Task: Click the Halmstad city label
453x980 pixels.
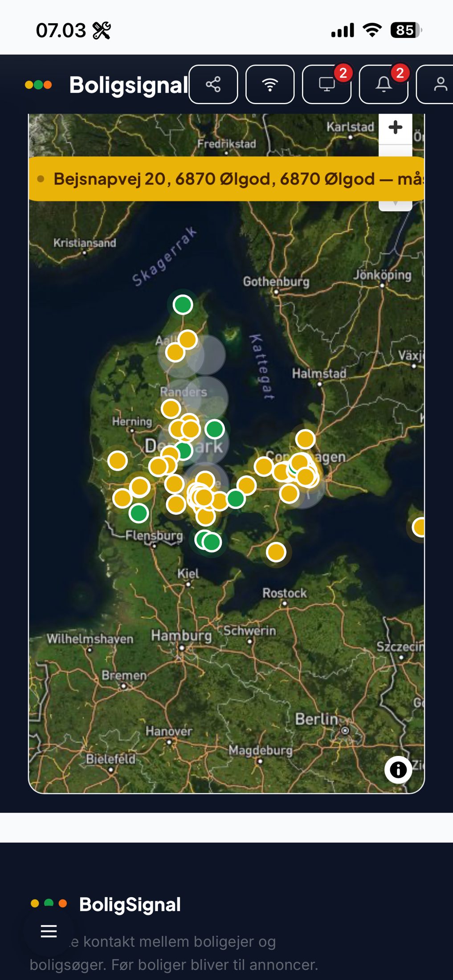Action: 319,373
